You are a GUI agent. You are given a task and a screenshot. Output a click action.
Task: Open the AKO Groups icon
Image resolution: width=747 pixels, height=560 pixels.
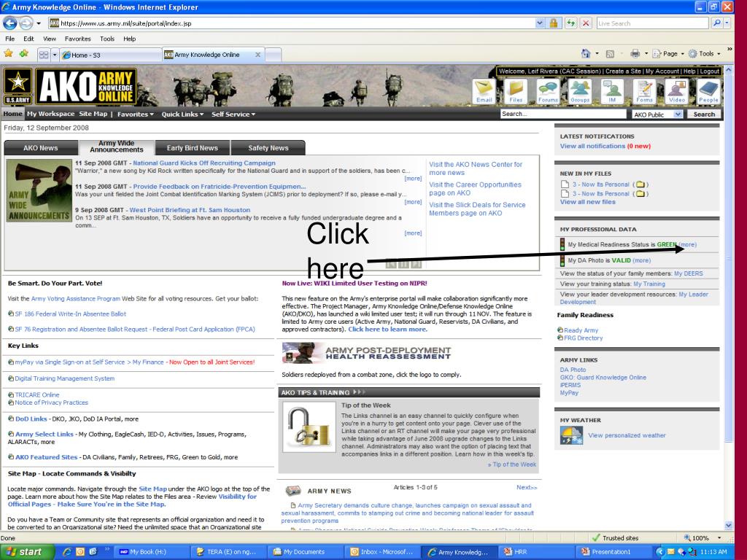(x=580, y=91)
